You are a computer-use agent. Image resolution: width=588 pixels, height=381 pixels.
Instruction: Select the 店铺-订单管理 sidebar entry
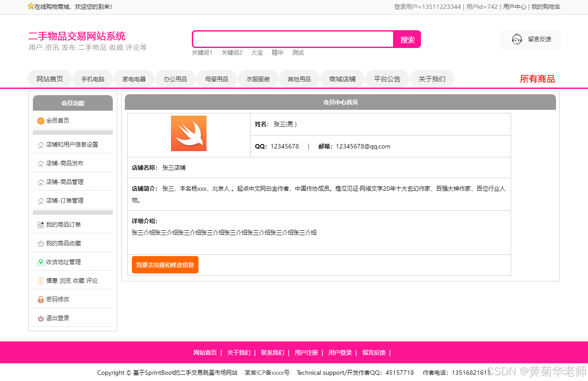pos(64,201)
